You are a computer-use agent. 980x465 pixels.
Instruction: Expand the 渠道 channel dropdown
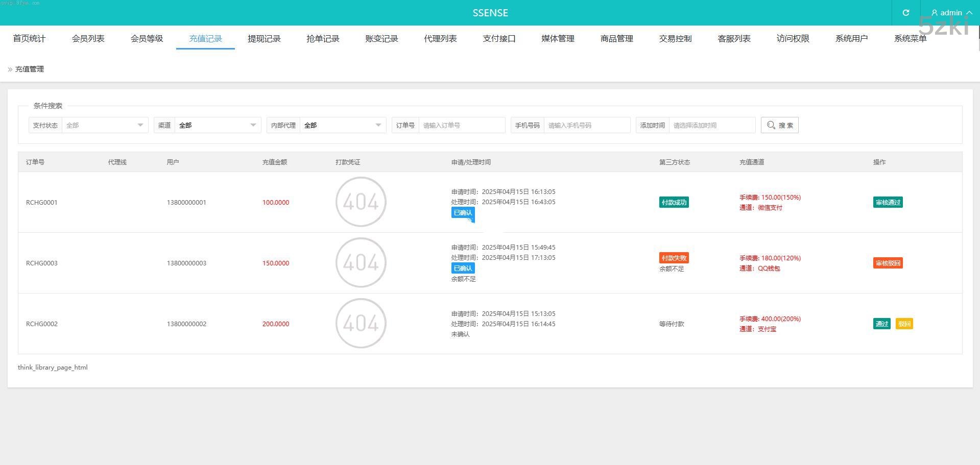pyautogui.click(x=218, y=125)
